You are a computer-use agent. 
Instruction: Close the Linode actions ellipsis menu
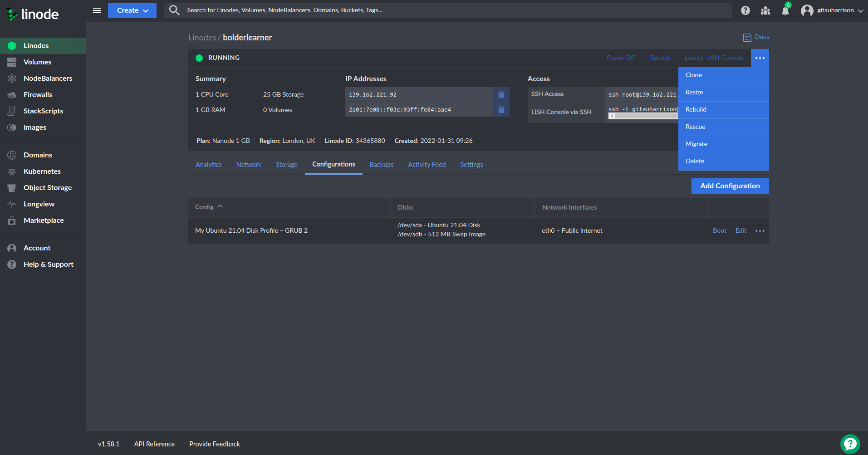point(760,58)
